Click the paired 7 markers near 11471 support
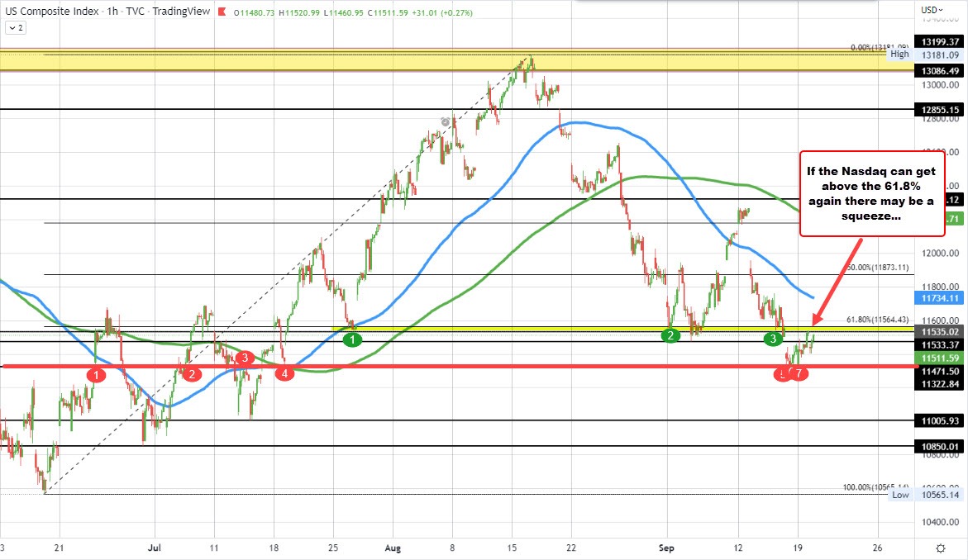968x560 pixels. [792, 373]
